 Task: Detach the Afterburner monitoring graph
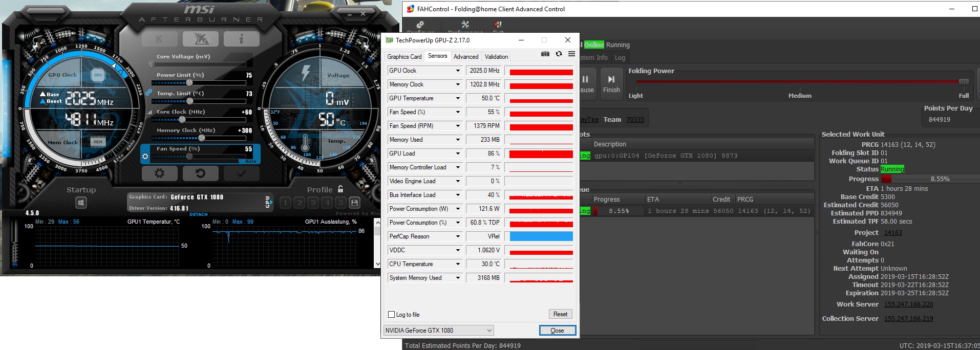(x=199, y=214)
